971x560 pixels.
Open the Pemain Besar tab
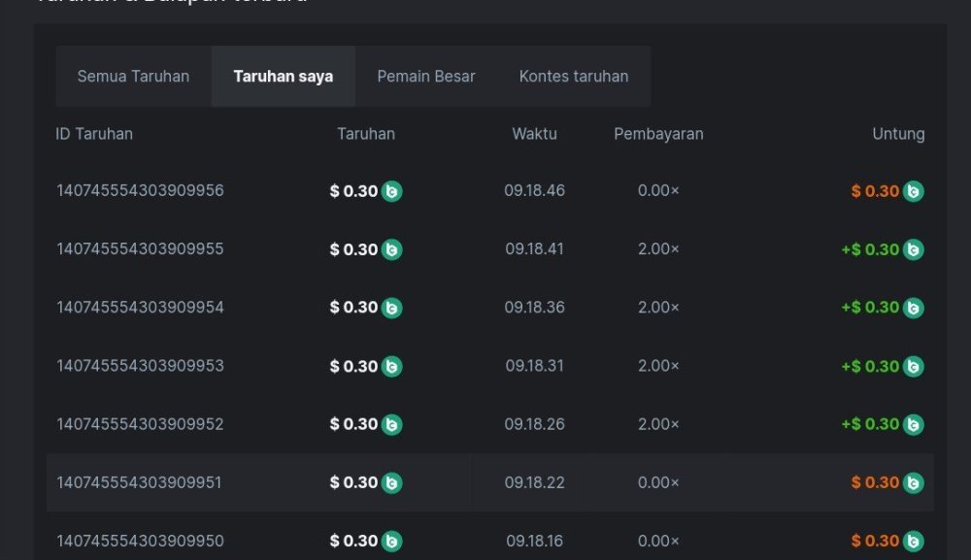(x=425, y=76)
